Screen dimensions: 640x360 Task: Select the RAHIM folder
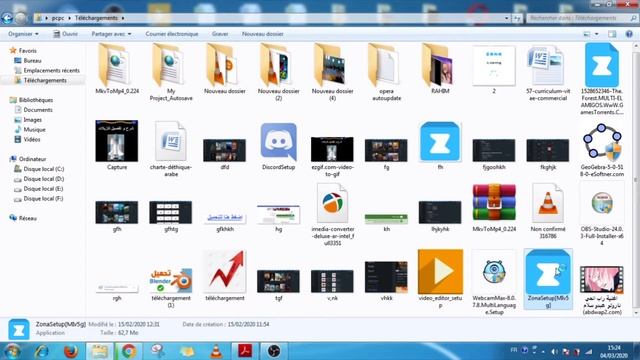pyautogui.click(x=440, y=65)
